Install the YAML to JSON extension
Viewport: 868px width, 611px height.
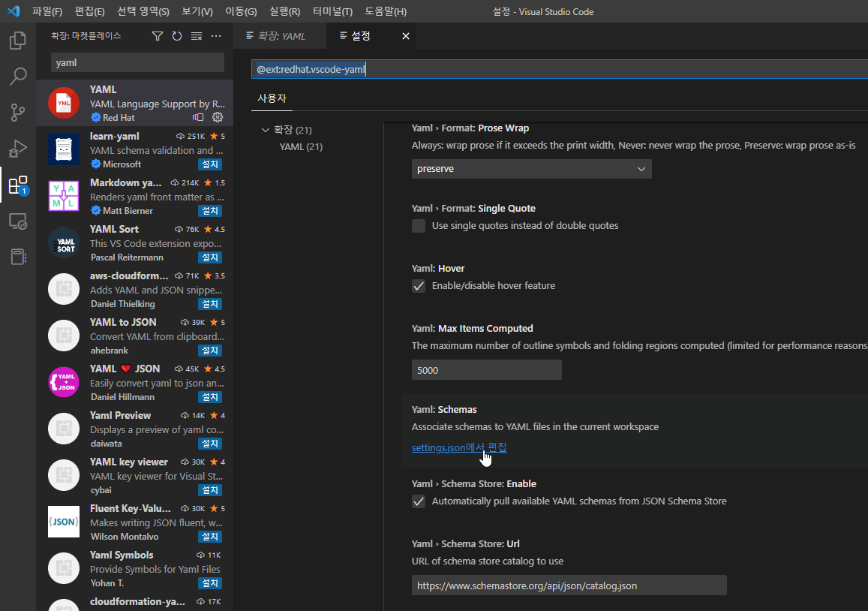coord(210,351)
